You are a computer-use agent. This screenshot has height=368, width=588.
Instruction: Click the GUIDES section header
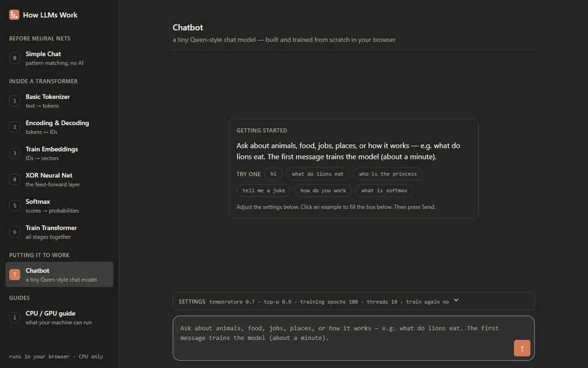coord(20,298)
